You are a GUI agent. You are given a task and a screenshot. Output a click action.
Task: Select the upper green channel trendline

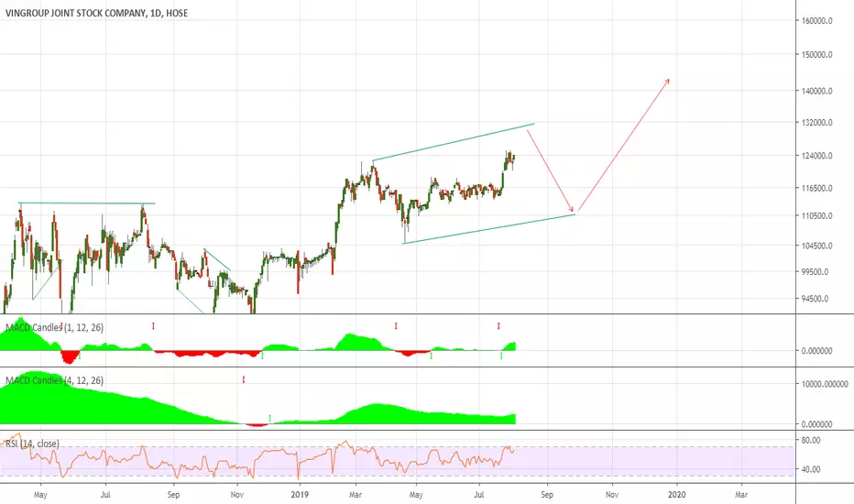(454, 142)
